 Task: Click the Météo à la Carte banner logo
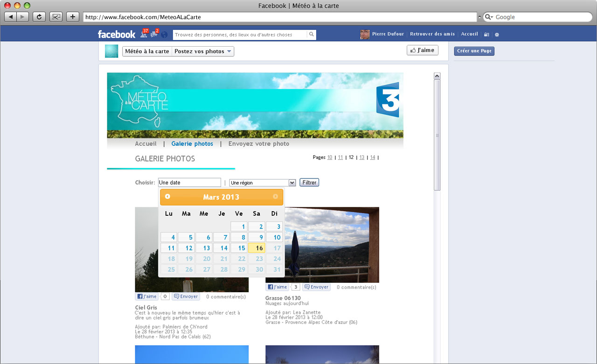pyautogui.click(x=139, y=101)
